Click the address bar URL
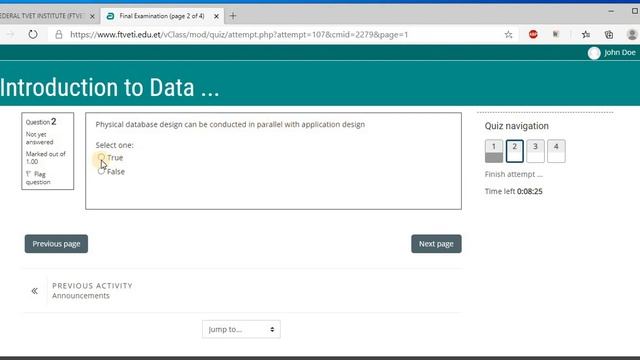This screenshot has width=640, height=360. (x=239, y=35)
